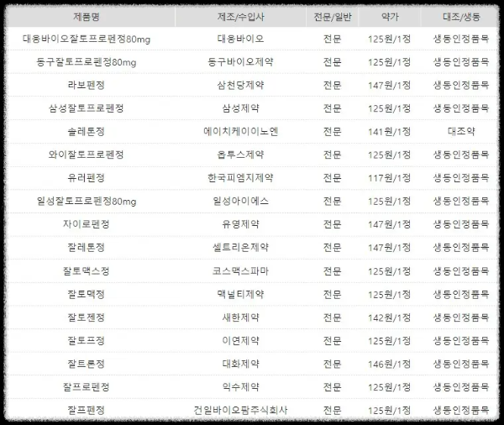Click 전문 in the 솔레톤정 row

coord(333,132)
